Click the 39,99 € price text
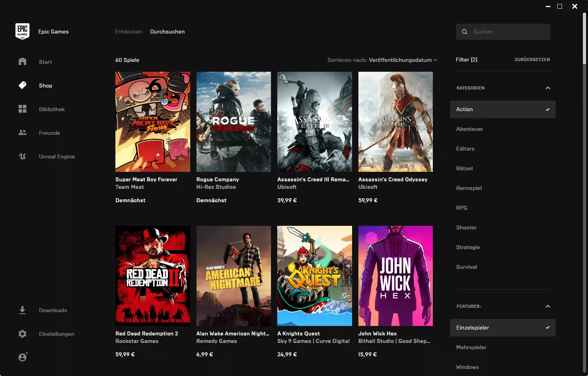 point(287,200)
